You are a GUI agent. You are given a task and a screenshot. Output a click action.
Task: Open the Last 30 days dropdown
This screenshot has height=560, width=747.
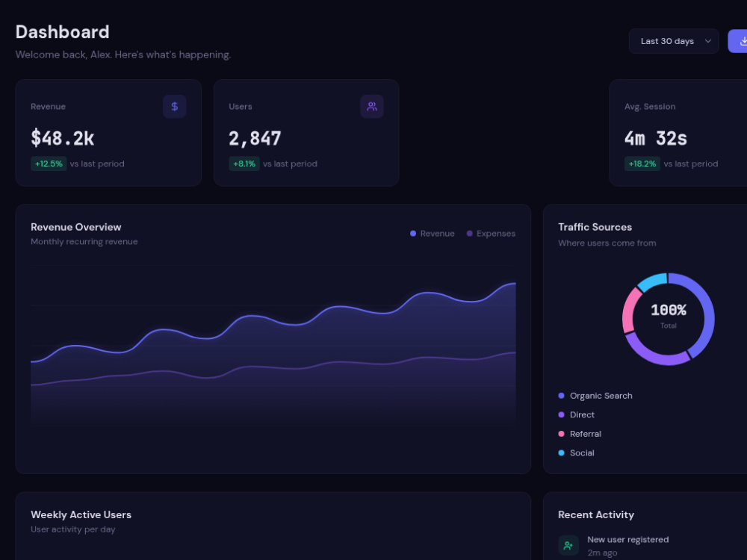click(x=674, y=41)
